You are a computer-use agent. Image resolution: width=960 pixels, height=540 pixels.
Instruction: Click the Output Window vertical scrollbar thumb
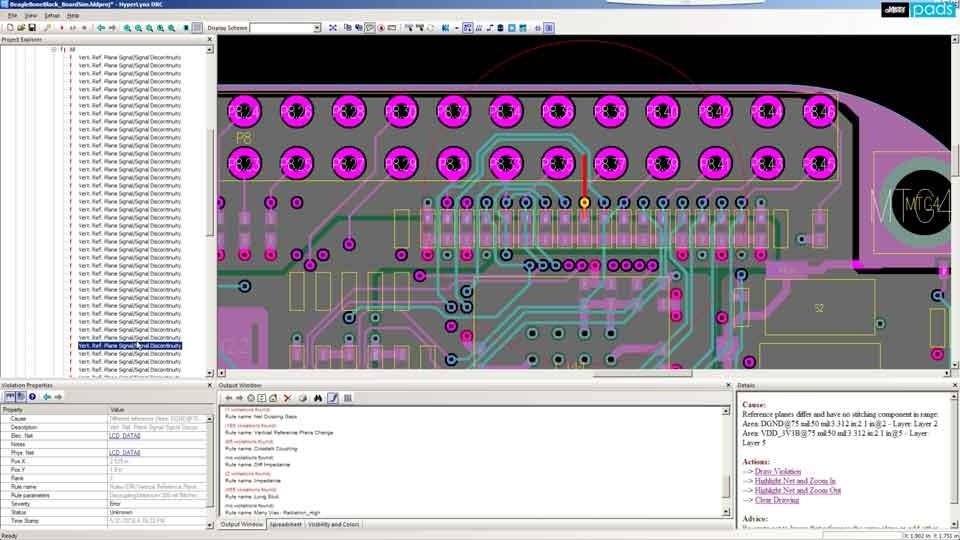click(x=726, y=487)
